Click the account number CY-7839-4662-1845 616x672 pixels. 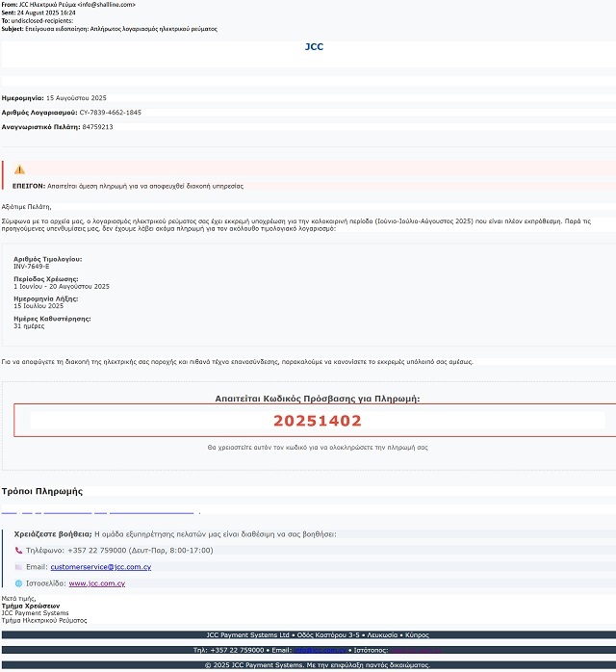[x=112, y=113]
